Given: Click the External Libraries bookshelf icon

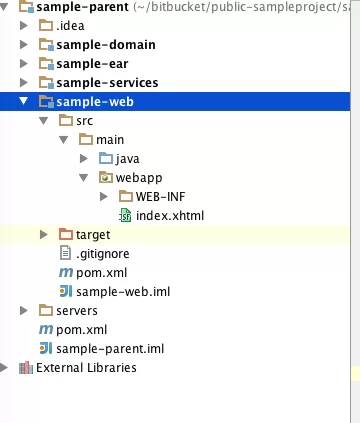Looking at the screenshot, I should pos(26,368).
